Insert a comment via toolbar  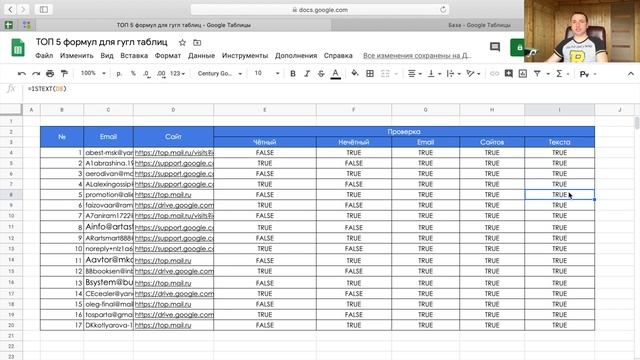(509, 73)
